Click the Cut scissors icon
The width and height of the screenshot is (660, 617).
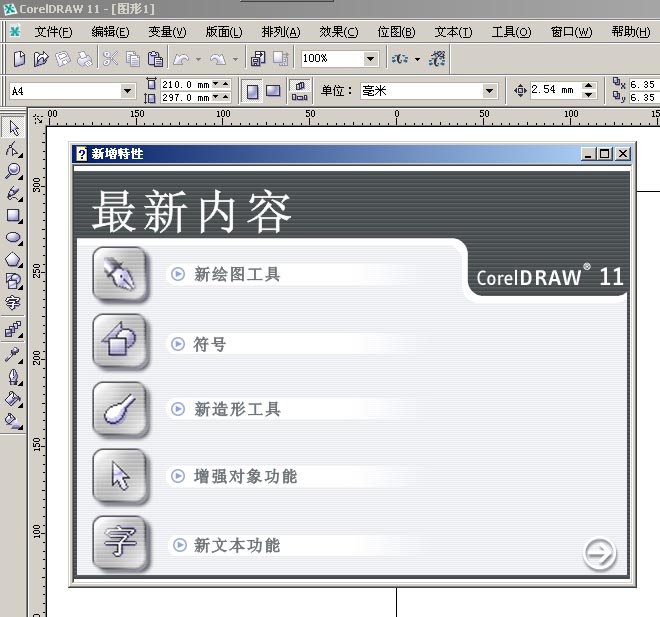tap(110, 59)
